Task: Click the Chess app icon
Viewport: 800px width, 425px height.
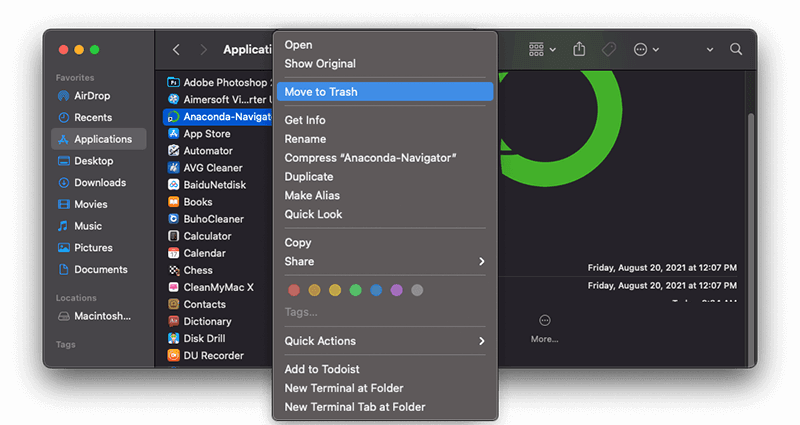Action: pos(173,270)
